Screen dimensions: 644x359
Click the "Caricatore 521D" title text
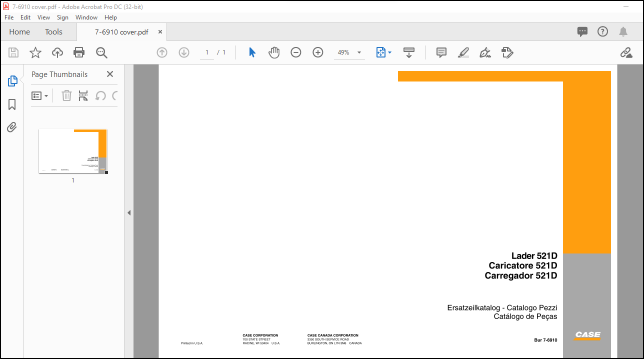point(523,265)
